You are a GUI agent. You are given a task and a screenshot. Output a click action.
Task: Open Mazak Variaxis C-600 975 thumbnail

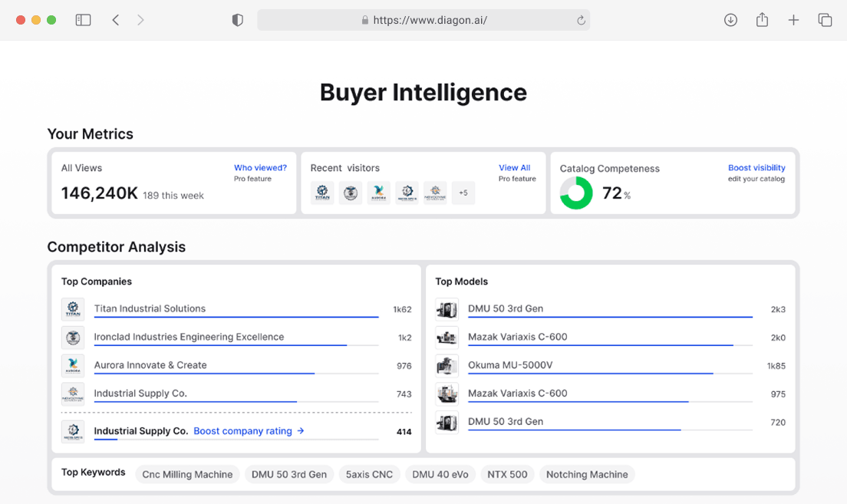tap(447, 394)
